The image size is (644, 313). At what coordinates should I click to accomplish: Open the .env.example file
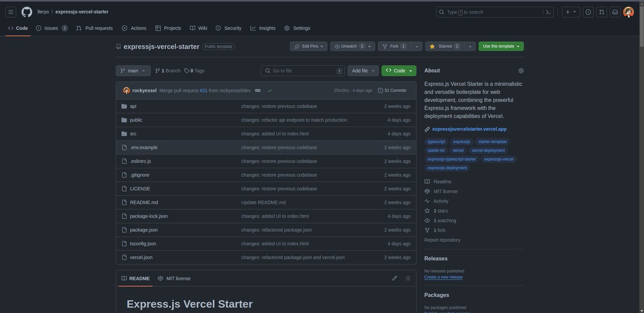tap(144, 147)
